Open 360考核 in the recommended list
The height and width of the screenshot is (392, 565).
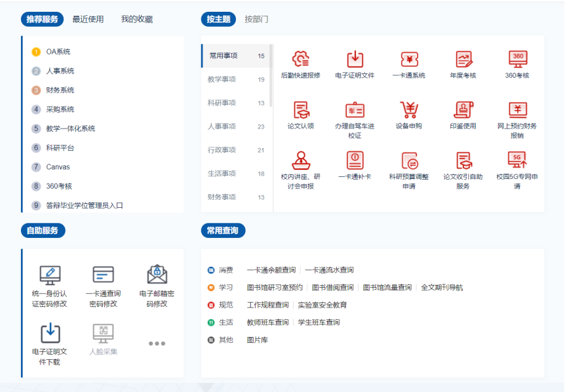click(59, 186)
